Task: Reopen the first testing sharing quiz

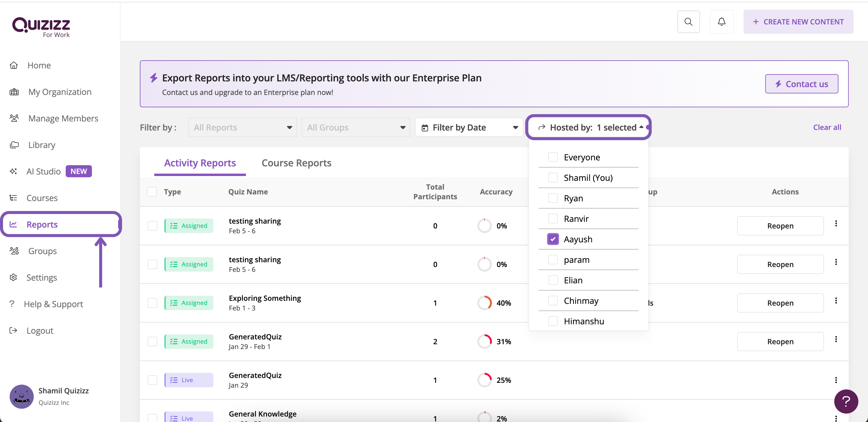Action: 780,226
